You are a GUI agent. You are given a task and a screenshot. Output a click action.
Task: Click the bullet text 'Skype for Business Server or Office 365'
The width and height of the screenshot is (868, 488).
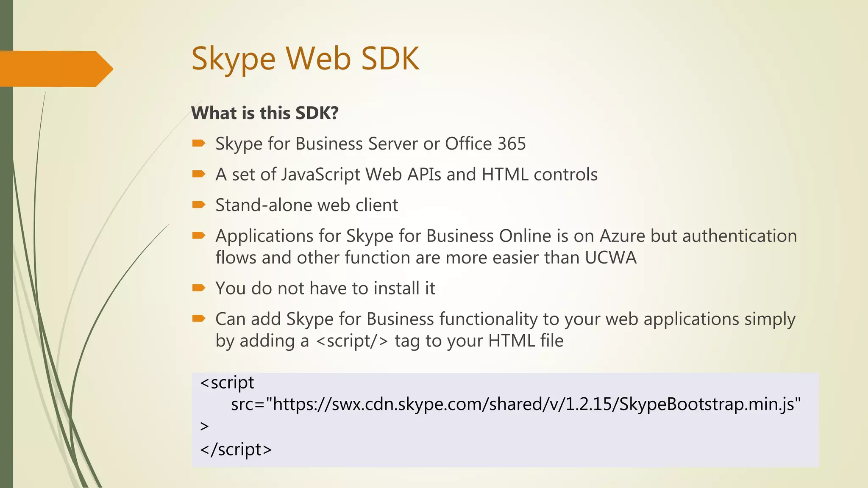[x=370, y=144]
